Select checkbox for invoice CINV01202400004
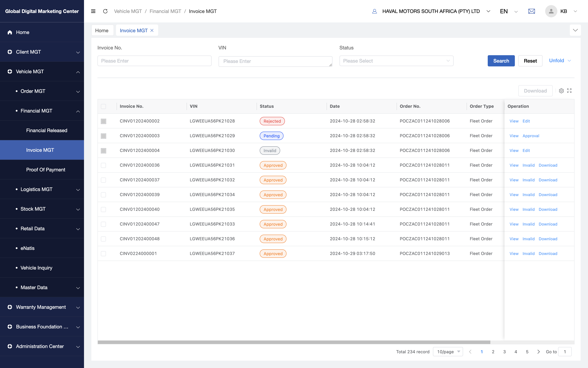 click(103, 151)
